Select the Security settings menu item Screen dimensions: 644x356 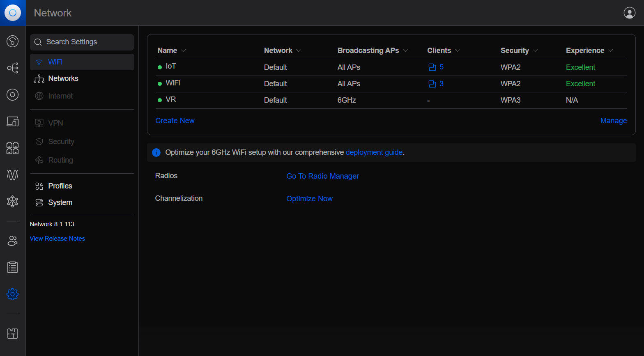82,142
